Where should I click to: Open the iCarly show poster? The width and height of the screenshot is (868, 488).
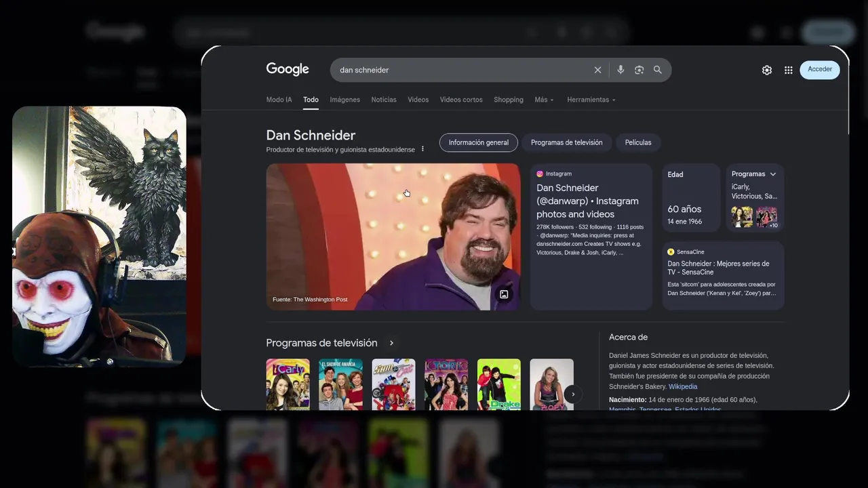pyautogui.click(x=288, y=384)
